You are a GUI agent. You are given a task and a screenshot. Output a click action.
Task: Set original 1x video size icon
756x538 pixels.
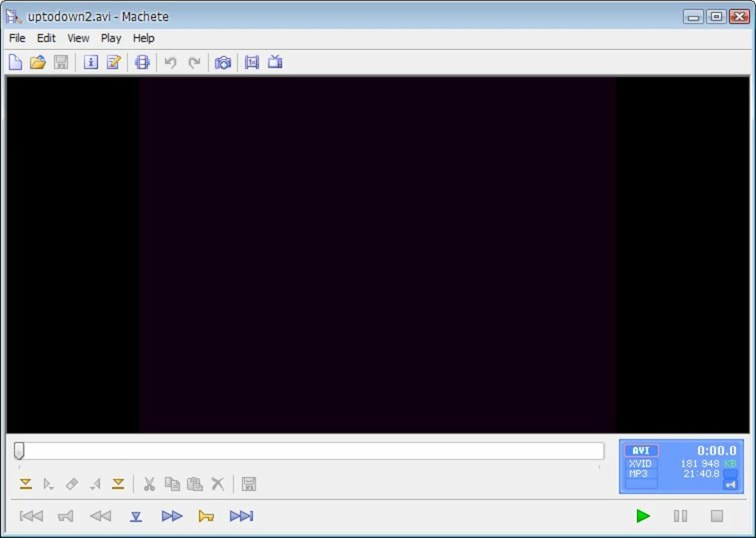click(x=252, y=62)
